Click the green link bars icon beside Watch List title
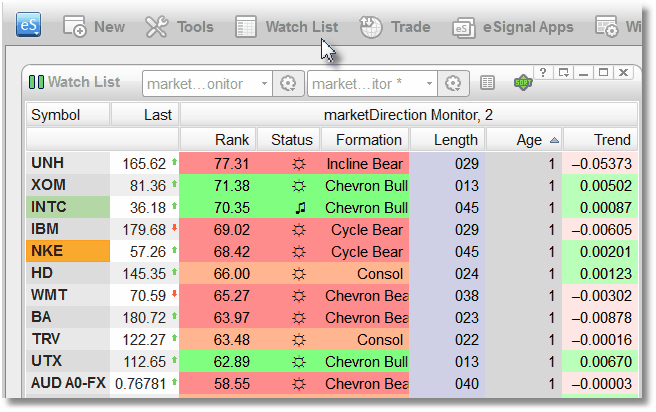Screen dimensions: 656x412 [x=36, y=82]
